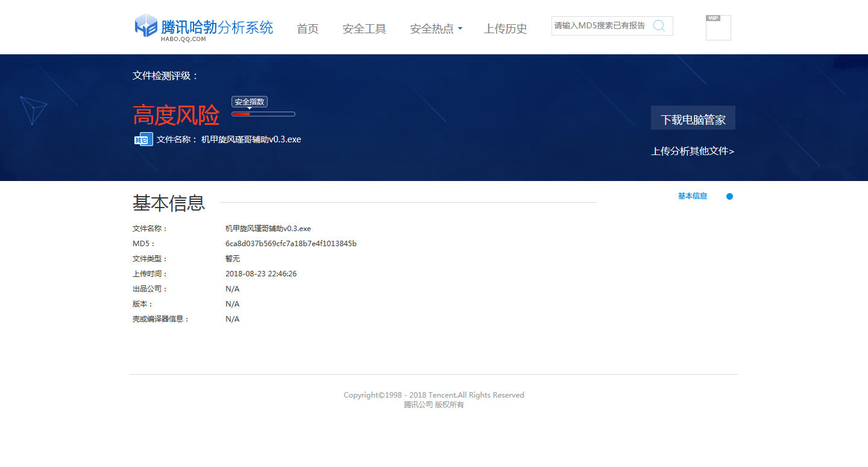Click 腾讯哈勃分析系统 title text

(x=217, y=27)
